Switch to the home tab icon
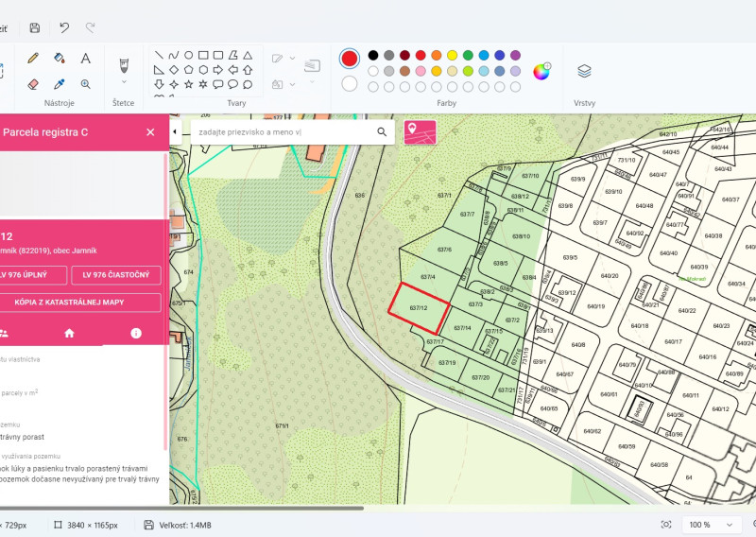 tap(69, 333)
